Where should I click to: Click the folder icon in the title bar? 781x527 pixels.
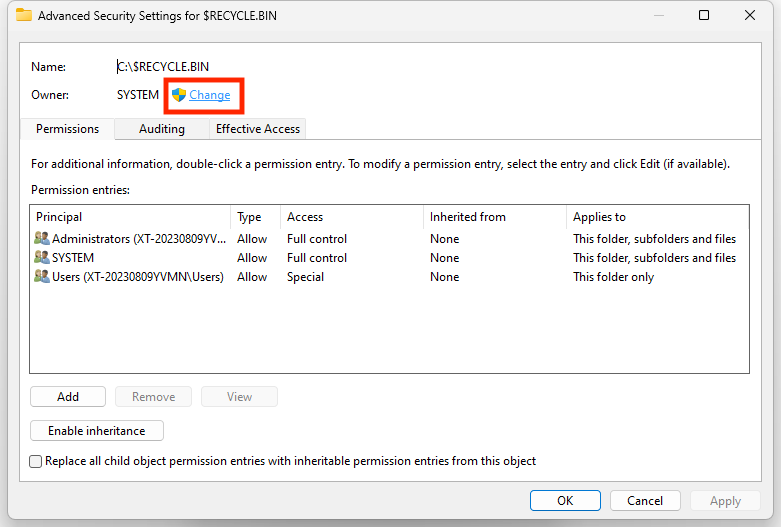click(x=24, y=16)
